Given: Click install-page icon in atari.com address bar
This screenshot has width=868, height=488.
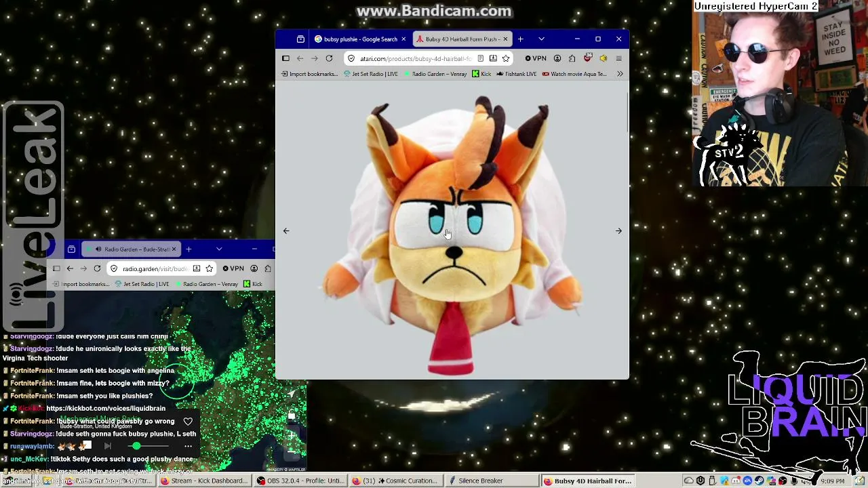Looking at the screenshot, I should click(x=493, y=58).
